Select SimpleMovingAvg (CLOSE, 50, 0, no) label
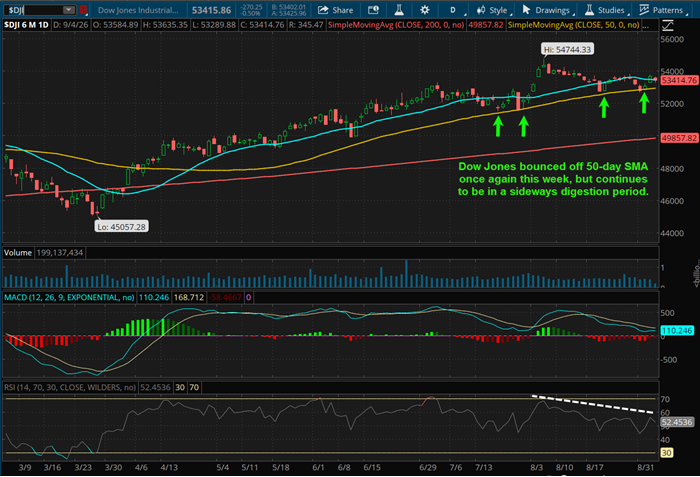The width and height of the screenshot is (700, 477). coord(574,25)
